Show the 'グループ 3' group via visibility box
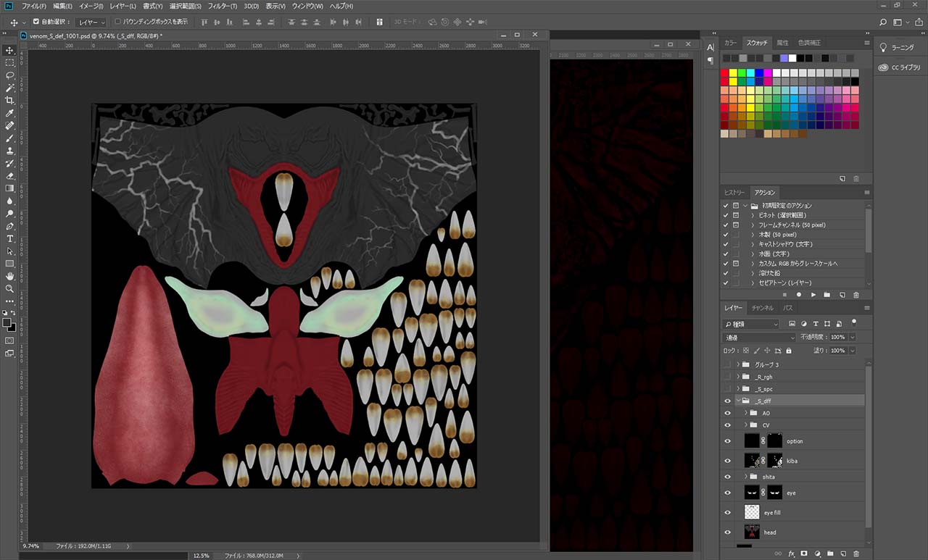The height and width of the screenshot is (560, 928). 727,364
